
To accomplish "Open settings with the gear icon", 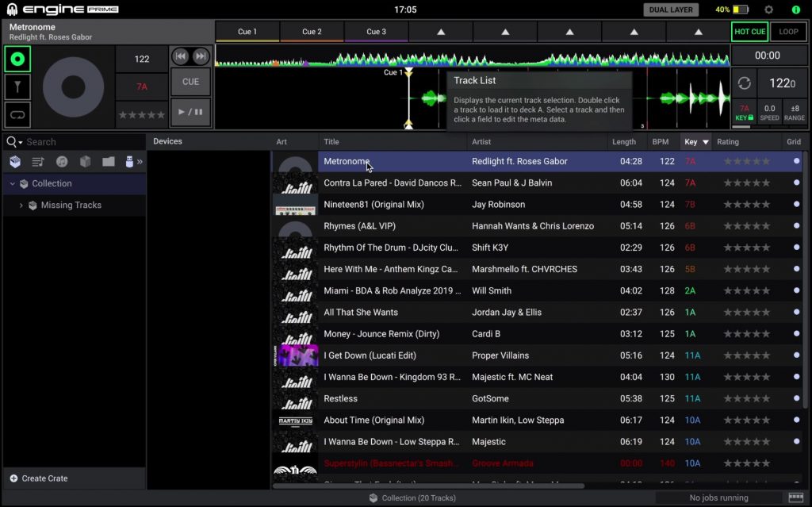I will tap(768, 10).
